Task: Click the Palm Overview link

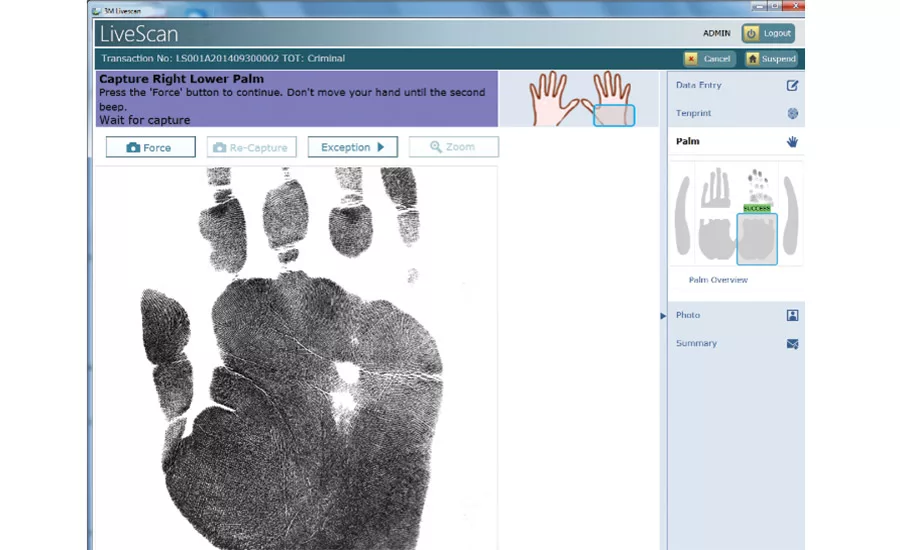Action: (x=718, y=280)
